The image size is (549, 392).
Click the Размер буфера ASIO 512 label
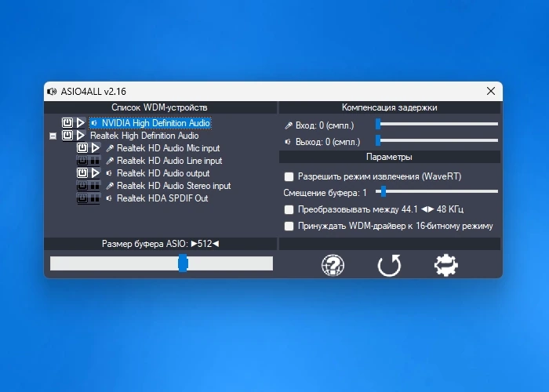click(x=160, y=244)
